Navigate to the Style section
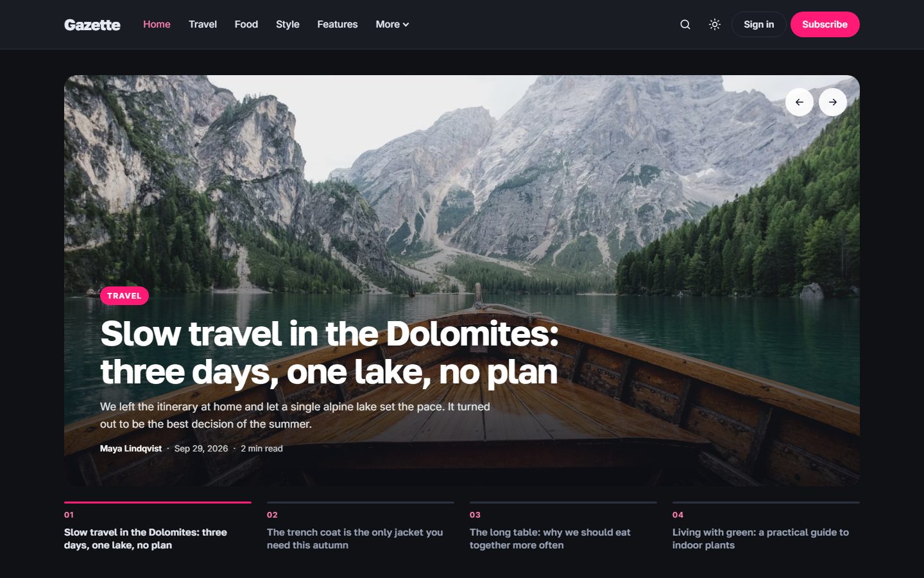 [287, 24]
